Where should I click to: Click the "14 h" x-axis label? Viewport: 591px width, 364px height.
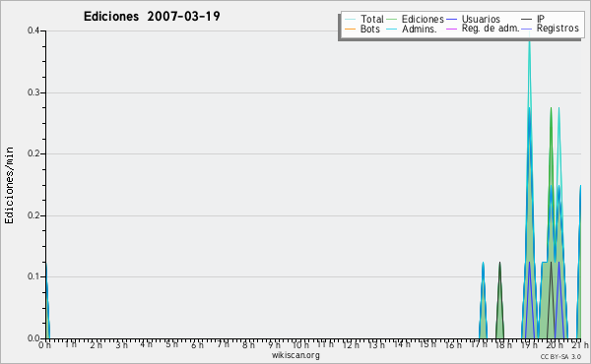(x=402, y=344)
